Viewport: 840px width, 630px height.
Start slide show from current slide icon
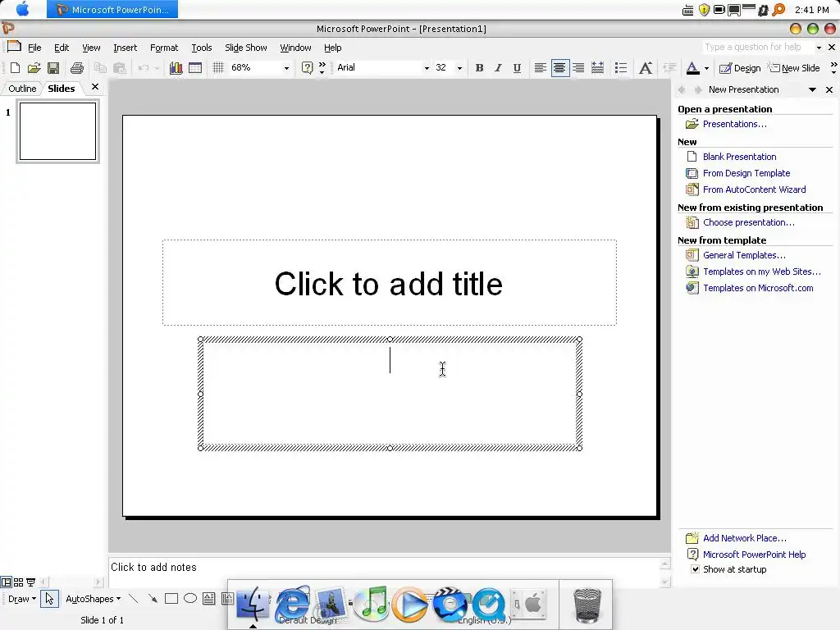click(x=30, y=582)
